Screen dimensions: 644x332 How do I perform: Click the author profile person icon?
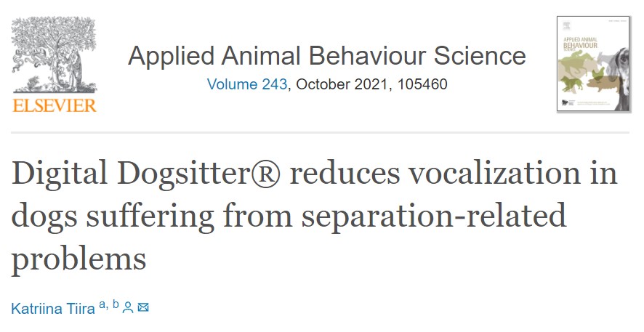[x=128, y=307]
